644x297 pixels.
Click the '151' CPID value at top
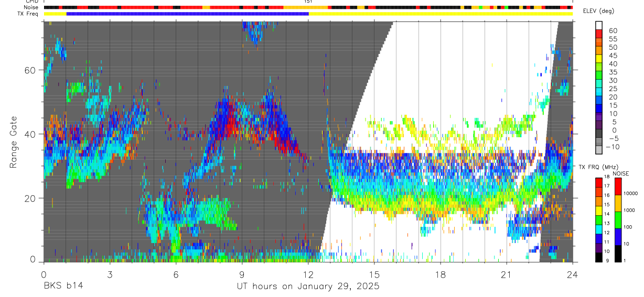(x=308, y=2)
